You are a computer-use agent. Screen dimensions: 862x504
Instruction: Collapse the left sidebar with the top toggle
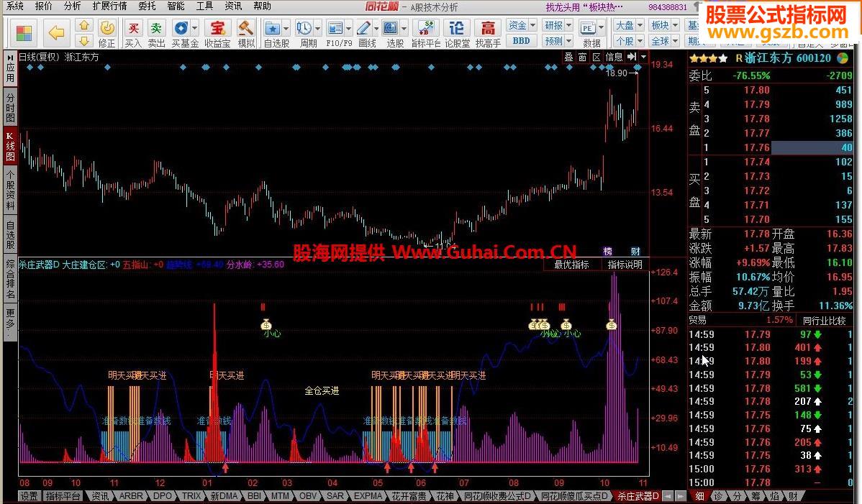(x=10, y=57)
